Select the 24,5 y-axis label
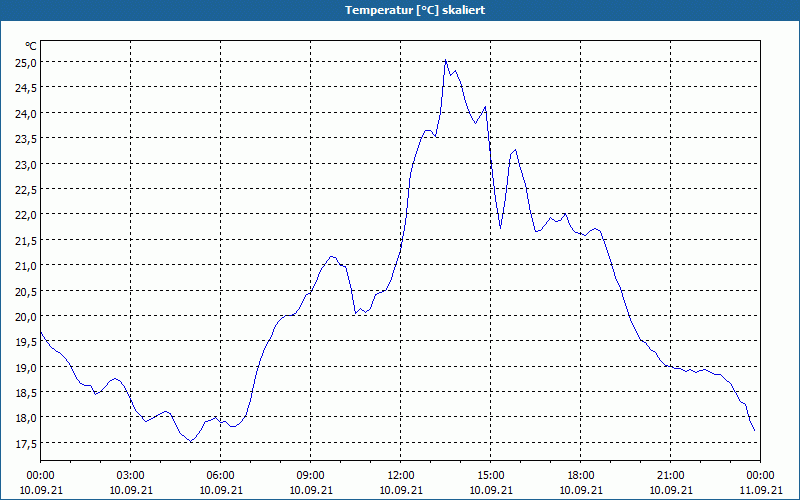The image size is (800, 500). 27,88
